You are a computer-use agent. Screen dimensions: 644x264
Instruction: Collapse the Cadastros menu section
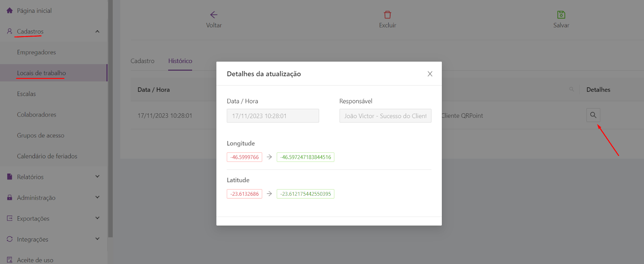pyautogui.click(x=97, y=31)
